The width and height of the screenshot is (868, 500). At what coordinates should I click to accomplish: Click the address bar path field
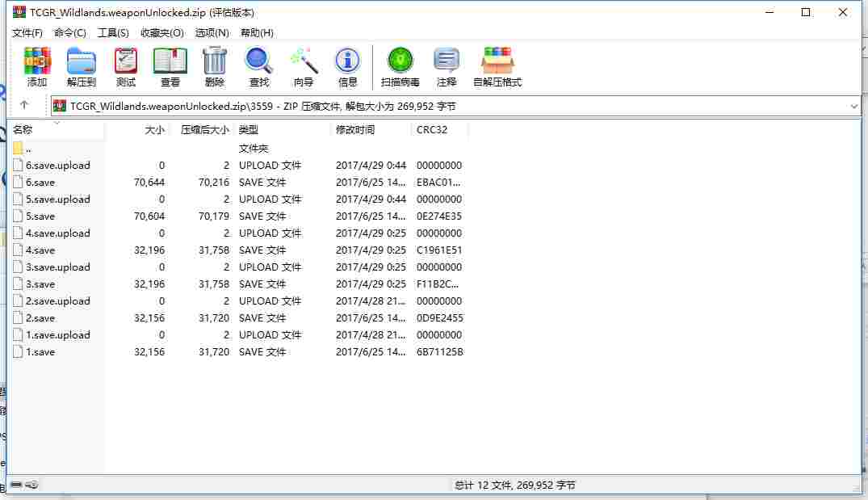(x=455, y=106)
